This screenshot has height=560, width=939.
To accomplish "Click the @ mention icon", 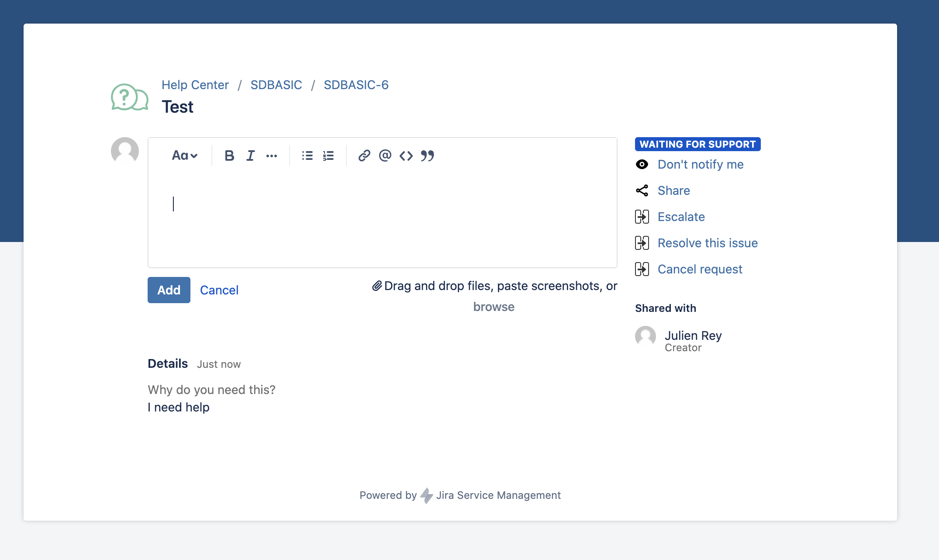I will [385, 156].
